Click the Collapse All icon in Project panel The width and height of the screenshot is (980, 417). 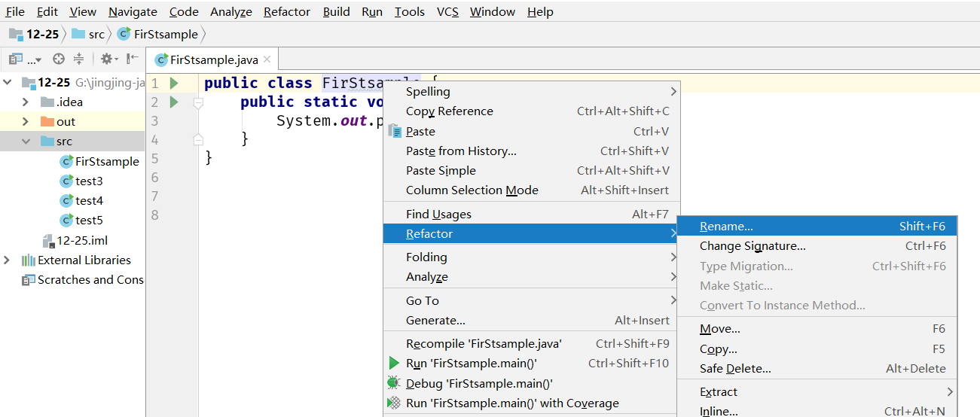click(x=78, y=59)
